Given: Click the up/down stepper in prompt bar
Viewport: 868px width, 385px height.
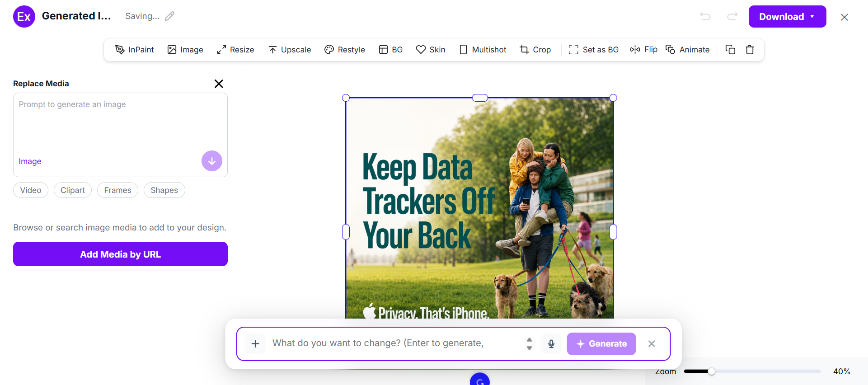Looking at the screenshot, I should click(530, 344).
